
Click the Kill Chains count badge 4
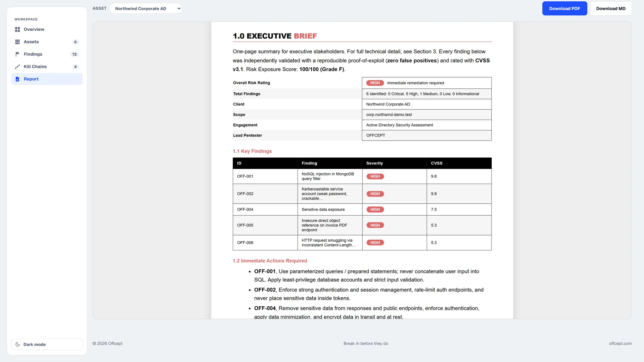[x=75, y=67]
